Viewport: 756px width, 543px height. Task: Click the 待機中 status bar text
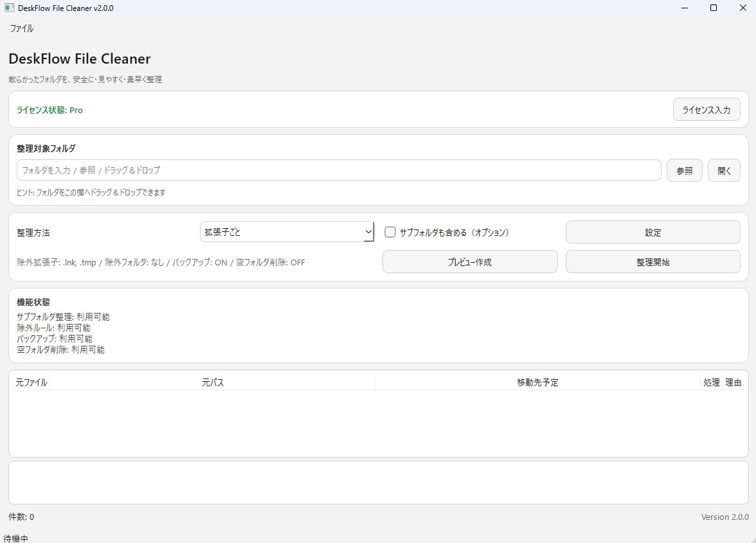15,538
